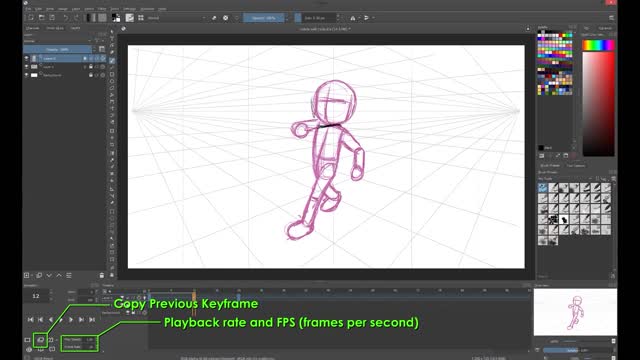
Task: Click the Copy Previous Keyframe icon
Action: (40, 340)
